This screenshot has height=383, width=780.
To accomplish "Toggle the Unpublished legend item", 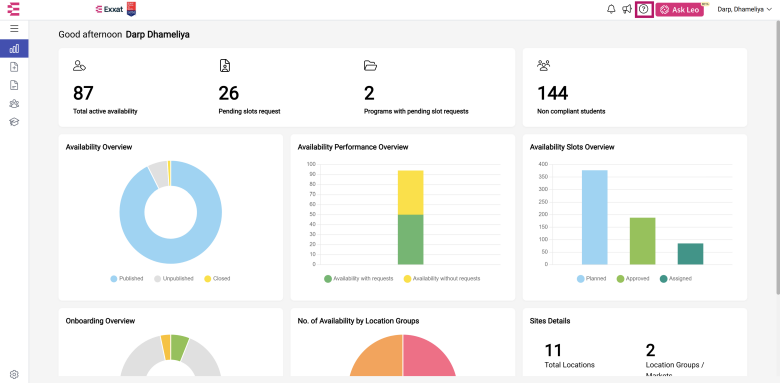I will click(174, 279).
